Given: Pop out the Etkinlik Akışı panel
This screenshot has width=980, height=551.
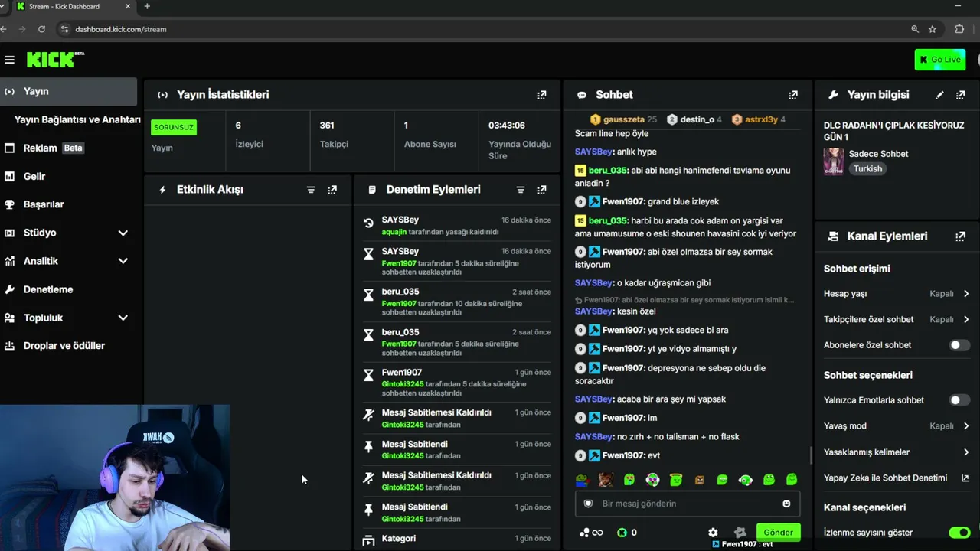Looking at the screenshot, I should pyautogui.click(x=332, y=190).
